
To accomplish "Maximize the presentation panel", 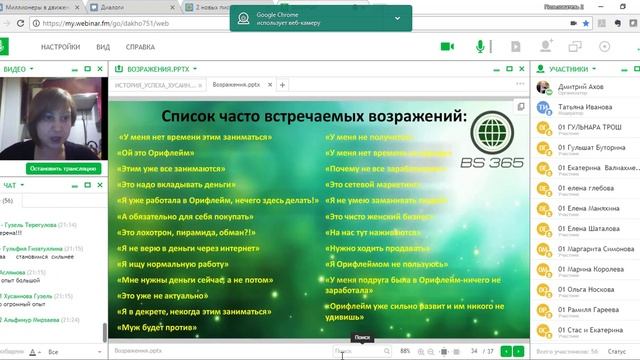I will click(509, 69).
